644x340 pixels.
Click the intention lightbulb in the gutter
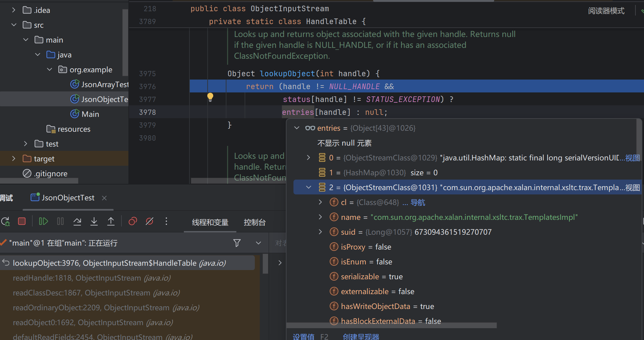210,97
